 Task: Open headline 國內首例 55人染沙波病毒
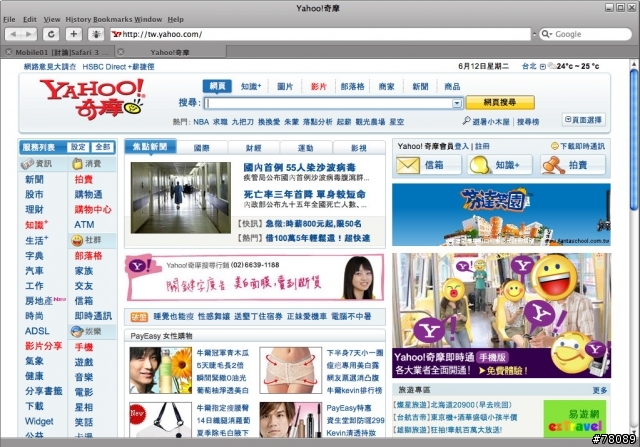point(299,167)
